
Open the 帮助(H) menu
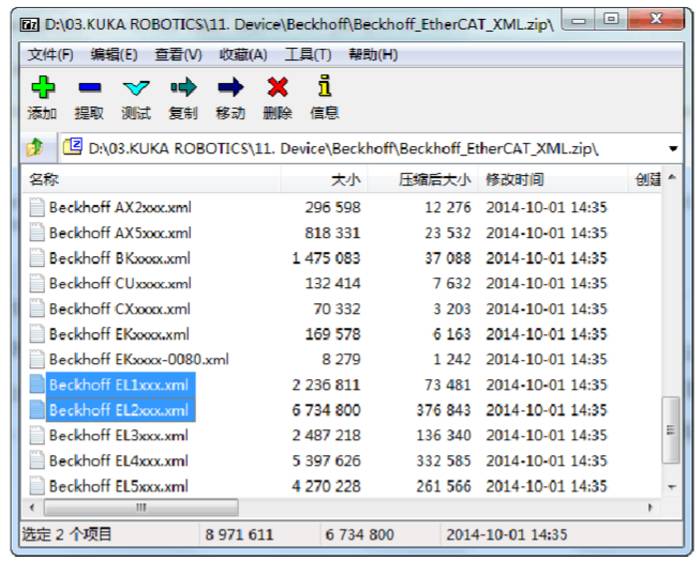(x=373, y=55)
